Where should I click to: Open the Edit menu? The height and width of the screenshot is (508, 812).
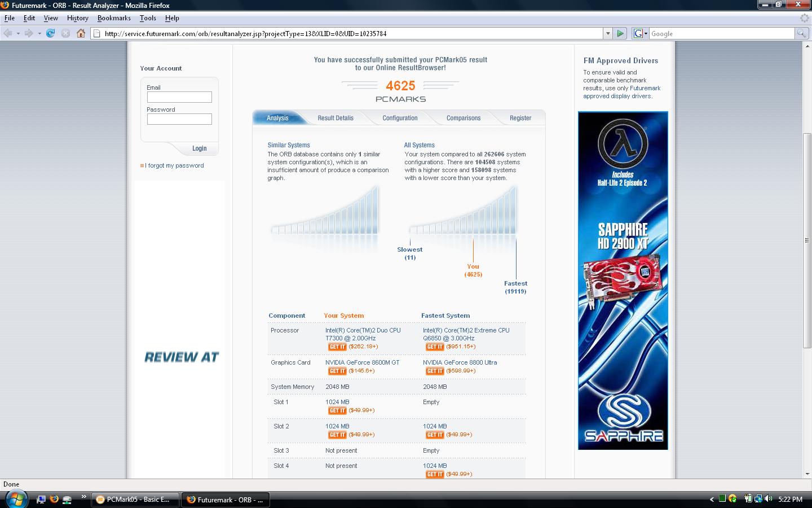(29, 18)
